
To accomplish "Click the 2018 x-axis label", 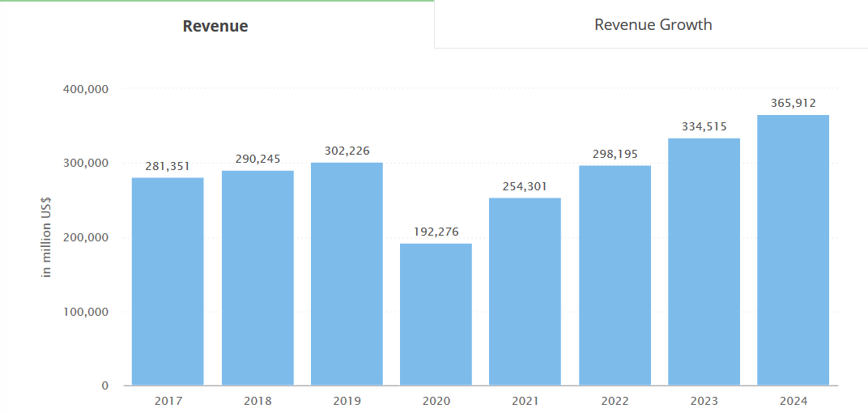I will tap(257, 401).
